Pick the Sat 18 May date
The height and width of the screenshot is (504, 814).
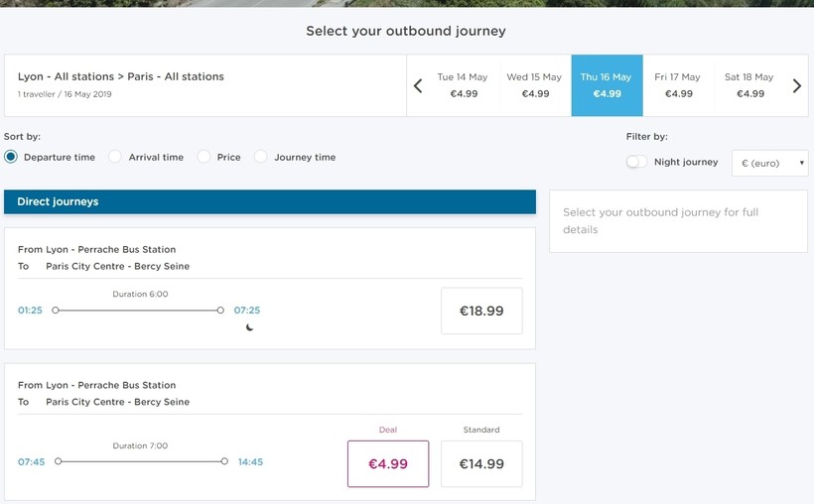click(x=749, y=85)
